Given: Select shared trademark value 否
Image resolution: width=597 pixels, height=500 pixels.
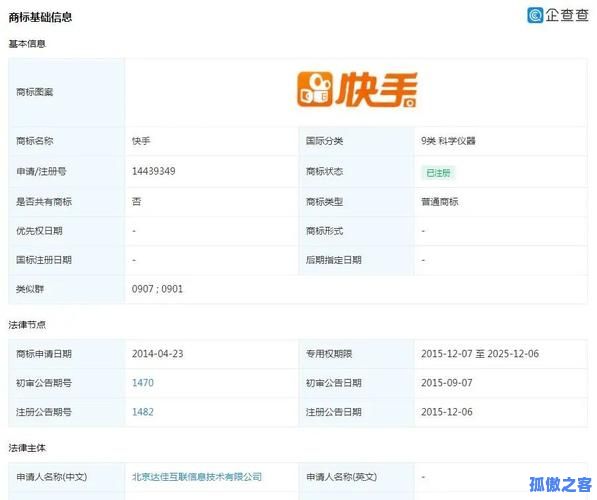Looking at the screenshot, I should point(136,202).
